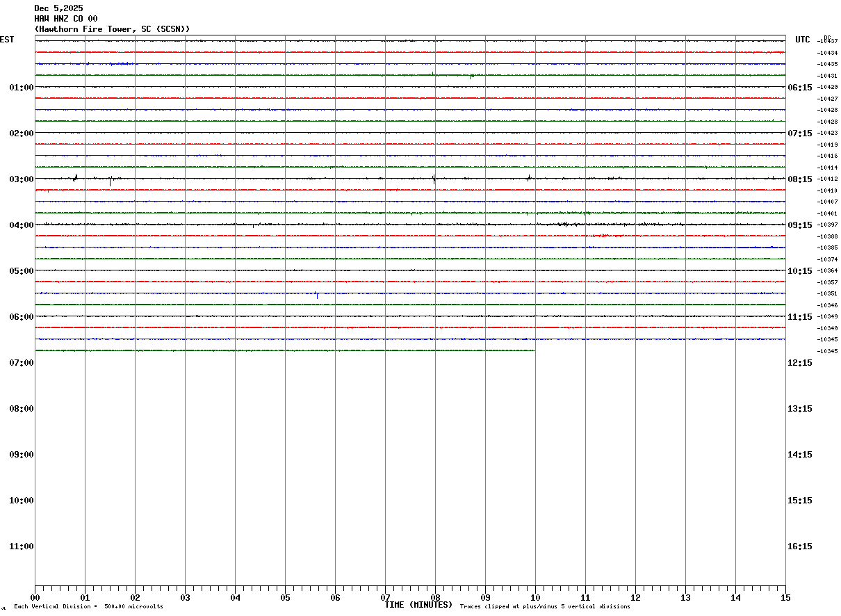Screen dimensions: 841x616
Task: Select the 06:00 EST hour label
Action: click(x=22, y=317)
